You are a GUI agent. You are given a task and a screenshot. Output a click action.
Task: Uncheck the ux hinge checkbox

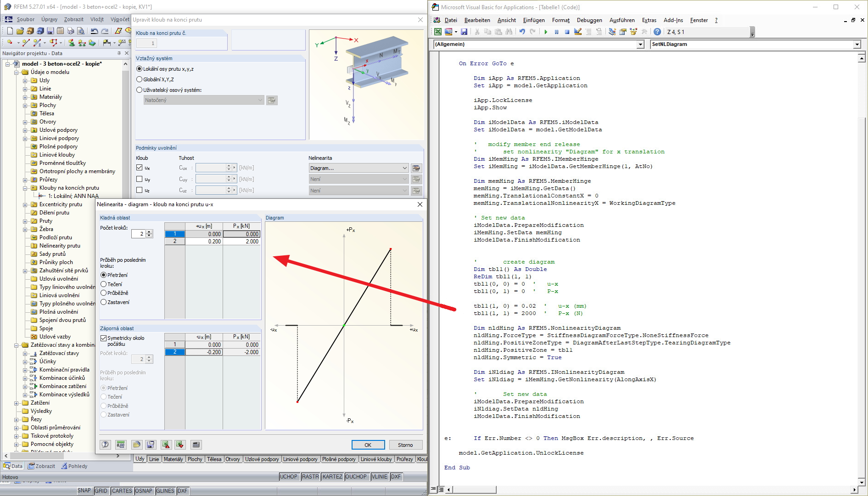click(x=140, y=168)
